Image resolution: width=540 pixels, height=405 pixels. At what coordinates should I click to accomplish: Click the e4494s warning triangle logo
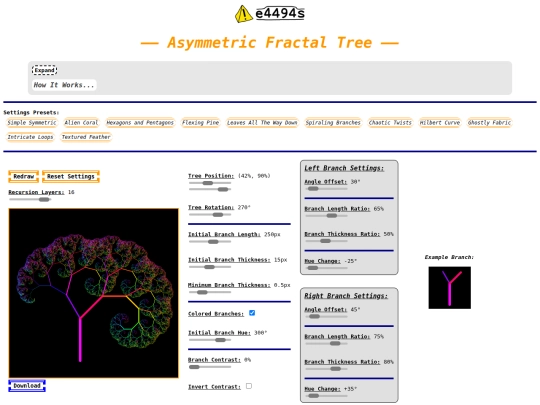[244, 14]
